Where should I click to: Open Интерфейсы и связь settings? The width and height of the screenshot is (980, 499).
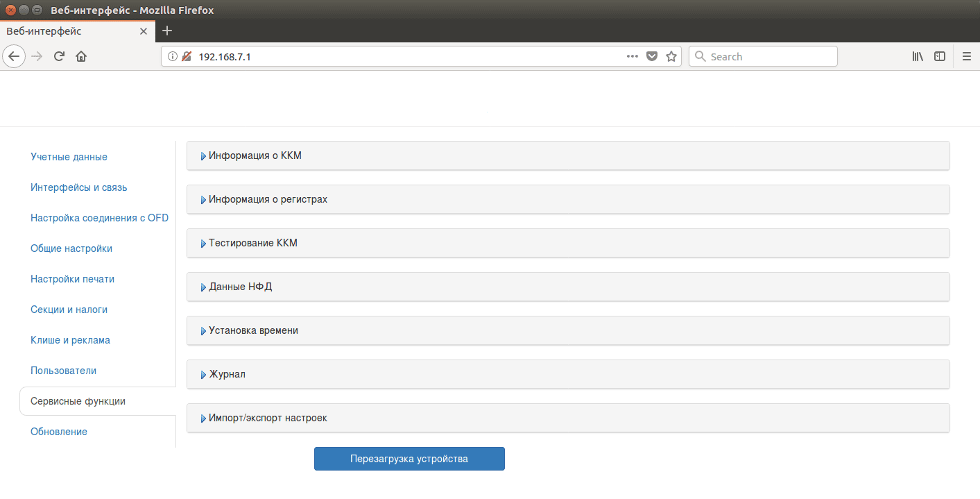click(x=78, y=187)
